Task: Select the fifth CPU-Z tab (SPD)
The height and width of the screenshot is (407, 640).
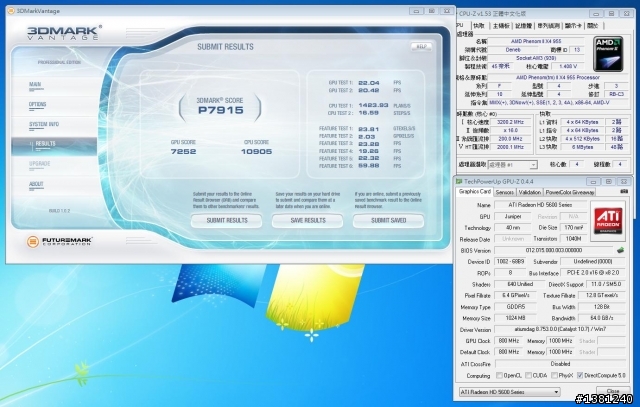Action: [x=548, y=26]
